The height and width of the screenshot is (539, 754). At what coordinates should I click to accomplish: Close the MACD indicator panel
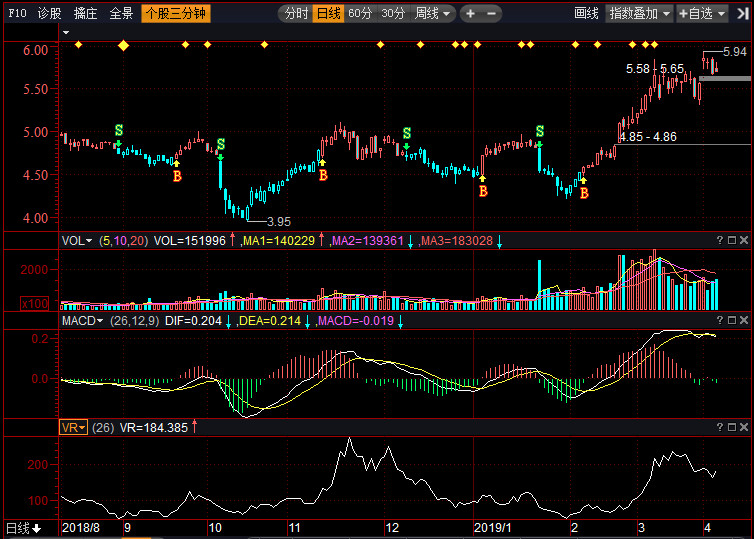click(x=744, y=320)
